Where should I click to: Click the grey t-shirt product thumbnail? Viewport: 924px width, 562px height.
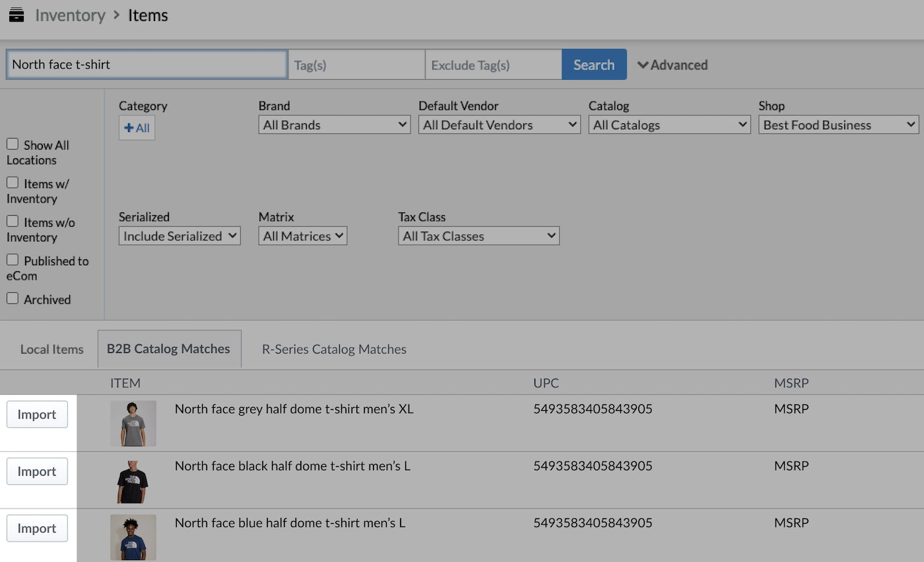click(133, 423)
